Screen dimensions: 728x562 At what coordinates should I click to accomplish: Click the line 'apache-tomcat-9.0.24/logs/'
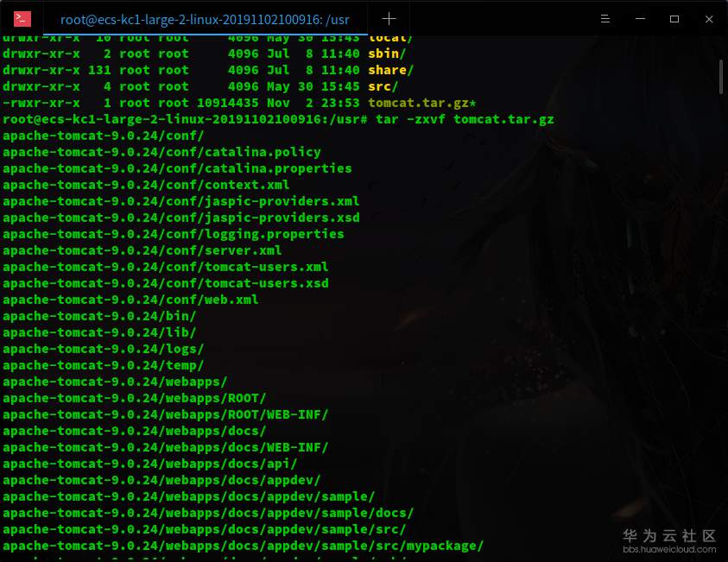[104, 349]
